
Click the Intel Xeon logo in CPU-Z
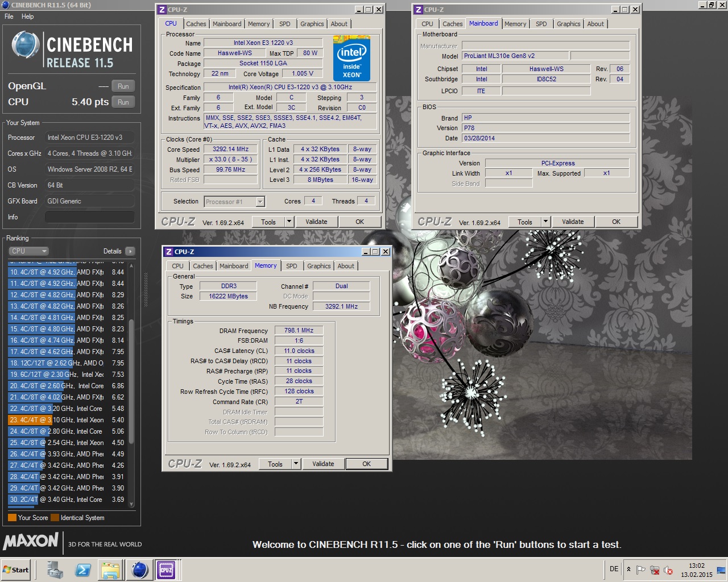(351, 59)
